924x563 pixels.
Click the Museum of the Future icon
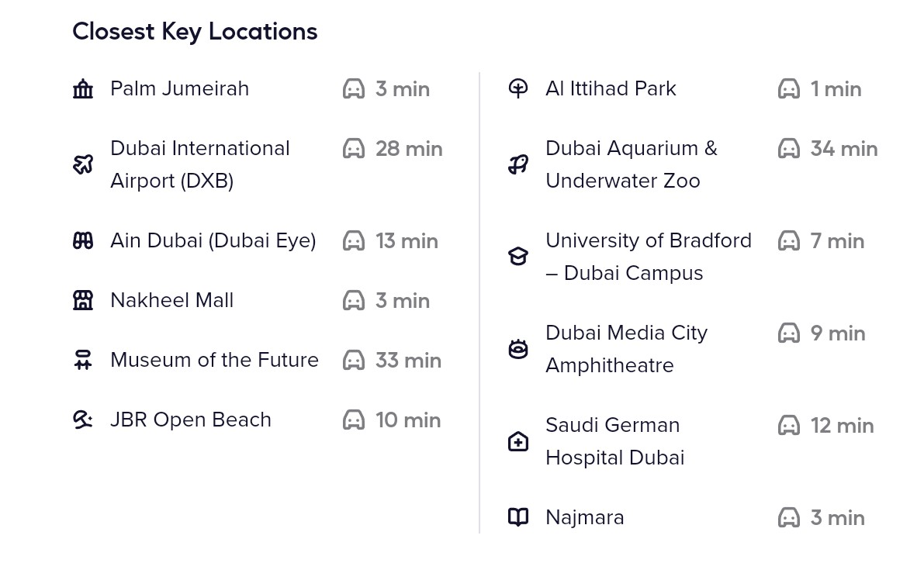83,361
